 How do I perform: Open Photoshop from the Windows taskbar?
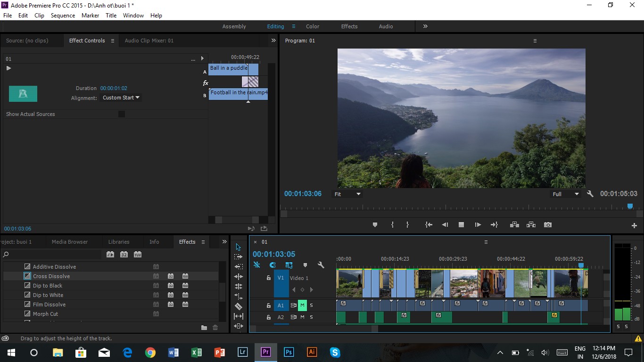(289, 352)
